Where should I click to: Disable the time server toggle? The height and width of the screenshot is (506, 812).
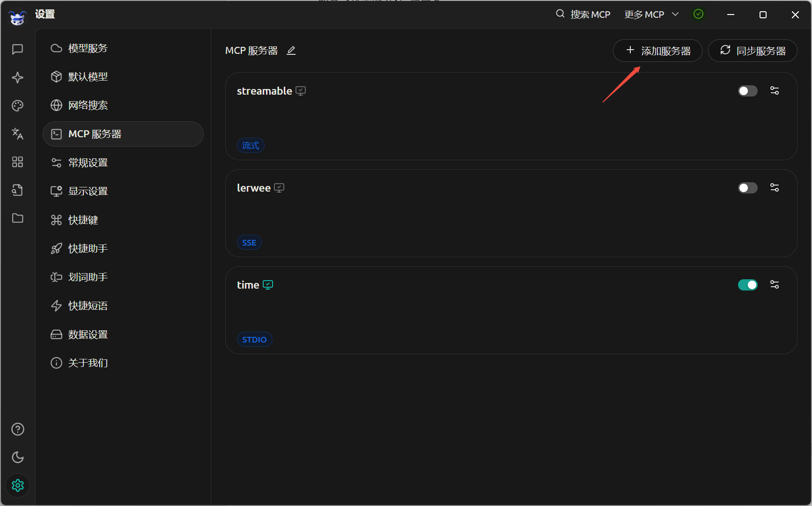click(747, 285)
